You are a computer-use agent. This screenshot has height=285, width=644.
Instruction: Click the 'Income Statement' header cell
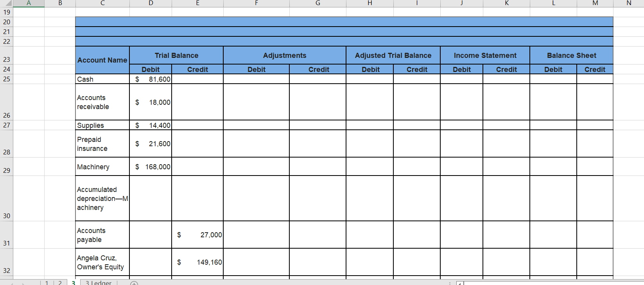pos(485,56)
